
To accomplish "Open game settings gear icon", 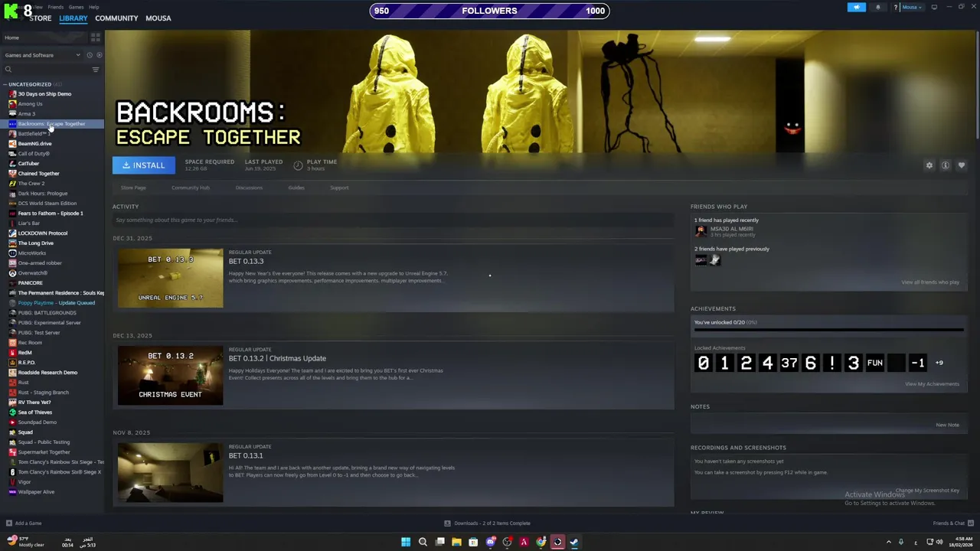I will [x=929, y=165].
